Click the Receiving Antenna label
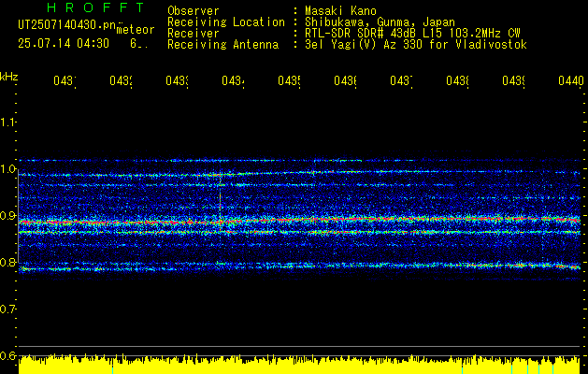The width and height of the screenshot is (588, 374). coord(223,45)
